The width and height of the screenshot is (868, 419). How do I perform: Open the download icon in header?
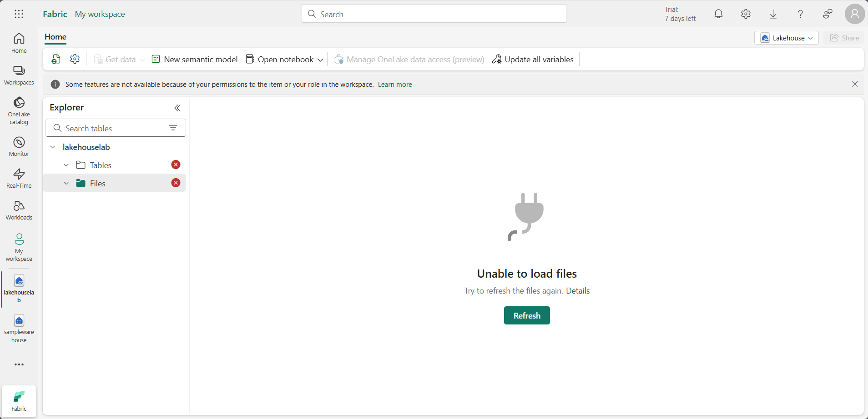[x=773, y=14]
